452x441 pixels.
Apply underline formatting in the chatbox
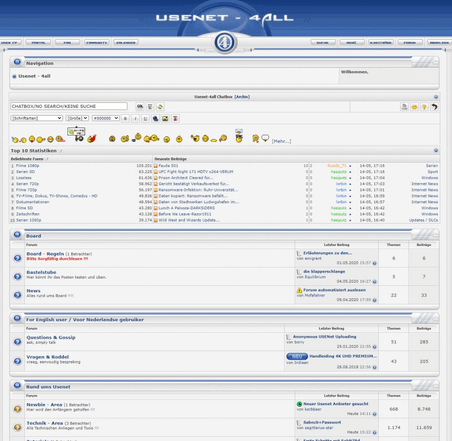point(145,118)
